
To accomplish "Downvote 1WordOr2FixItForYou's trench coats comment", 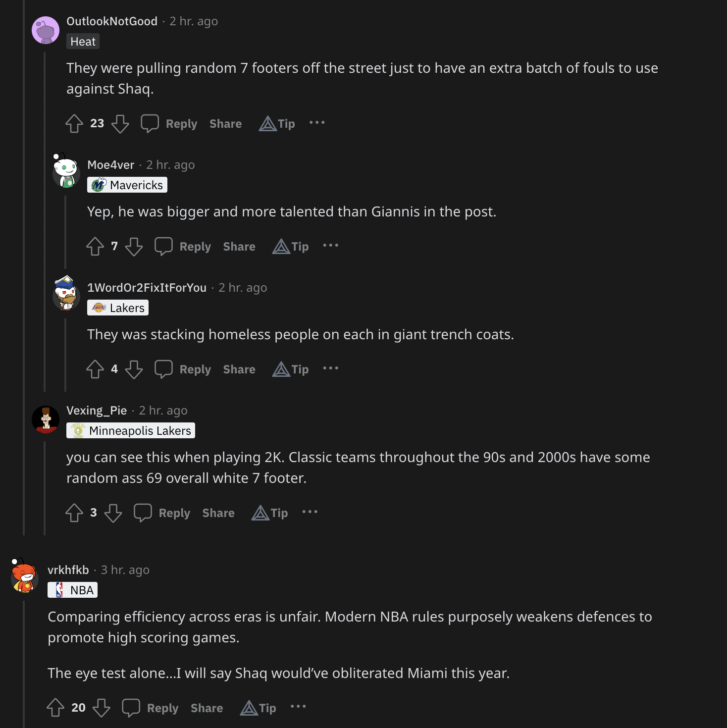I will [x=134, y=369].
